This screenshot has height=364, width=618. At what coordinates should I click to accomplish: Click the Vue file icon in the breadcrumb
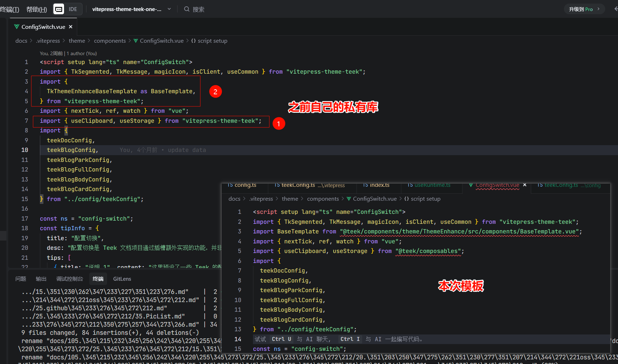click(136, 41)
